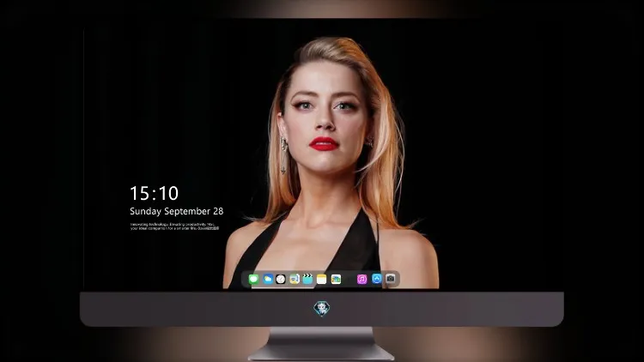Open the blue App Store icon
Image resolution: width=644 pixels, height=362 pixels.
(x=377, y=279)
